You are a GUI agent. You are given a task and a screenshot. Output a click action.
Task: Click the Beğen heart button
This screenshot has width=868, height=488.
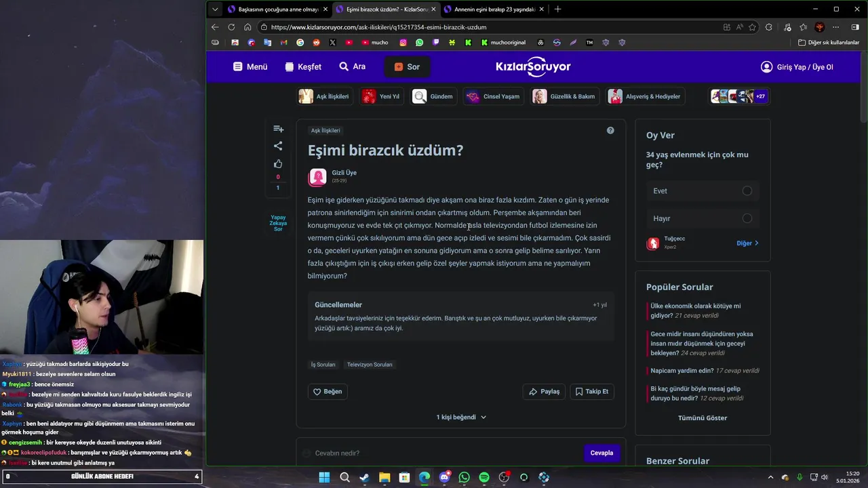(328, 392)
